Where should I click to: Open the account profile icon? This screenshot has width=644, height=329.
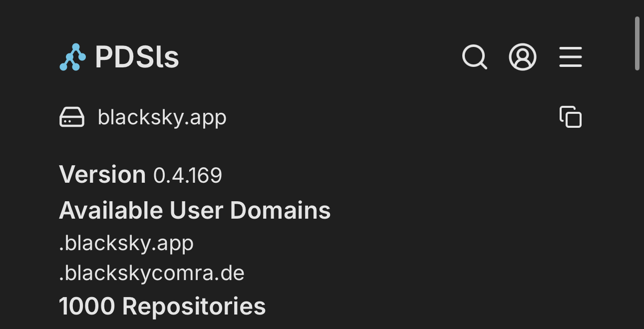pos(522,57)
